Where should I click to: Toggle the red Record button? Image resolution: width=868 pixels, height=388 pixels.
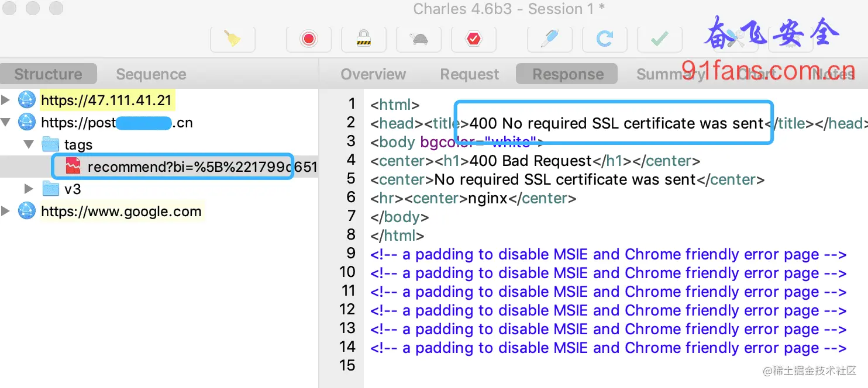click(x=308, y=39)
